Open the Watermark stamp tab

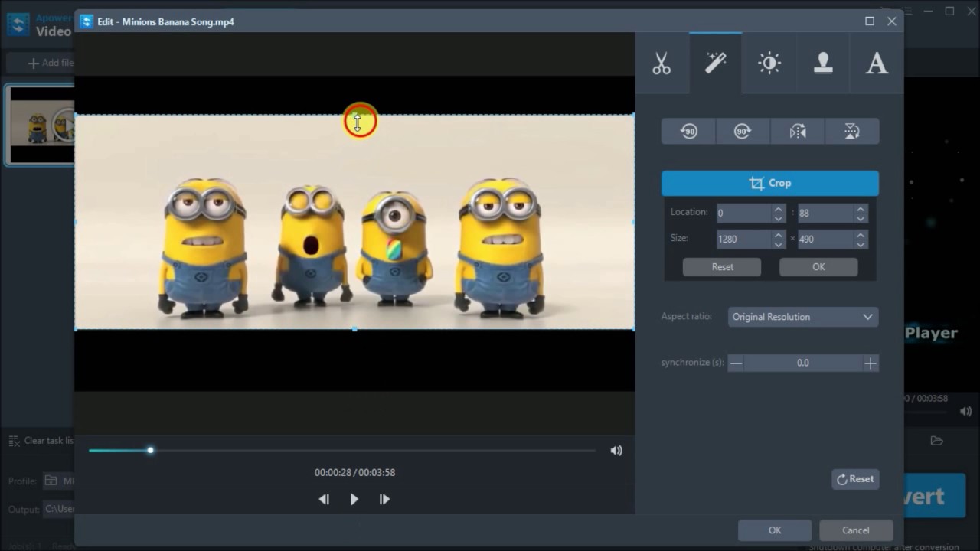tap(823, 63)
